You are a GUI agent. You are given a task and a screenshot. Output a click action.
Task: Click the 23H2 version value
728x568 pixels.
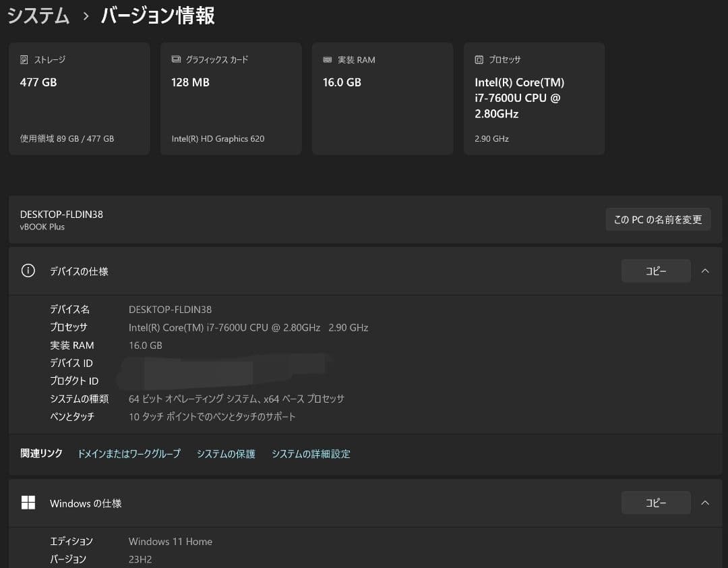[140, 559]
